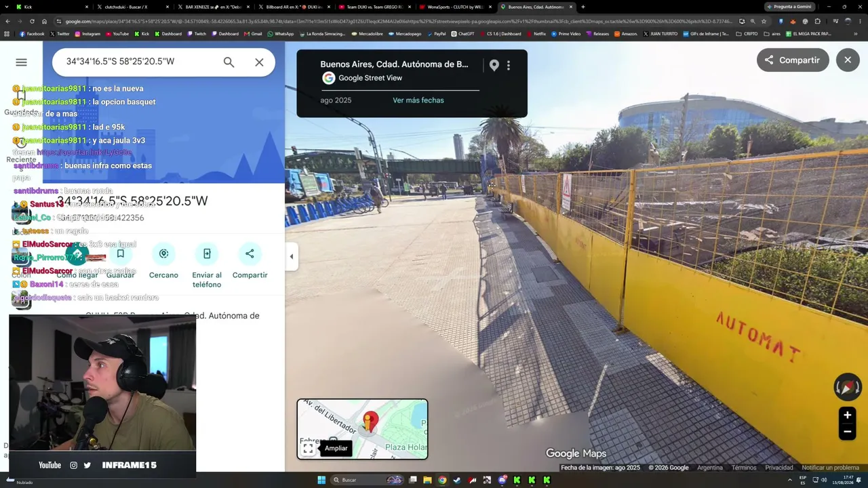Open the Amazon bookmark
868x488 pixels.
625,34
